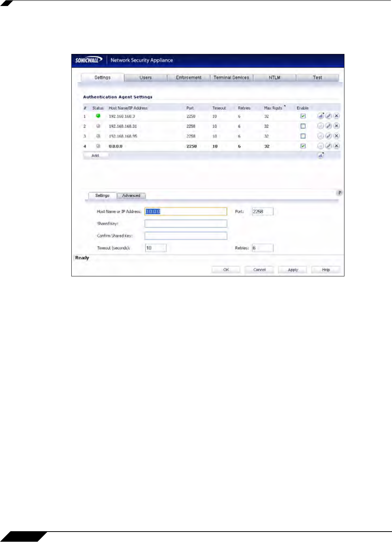Image resolution: width=392 pixels, height=542 pixels.
Task: Delete agent 192.168.168.95 entry
Action: (336, 136)
